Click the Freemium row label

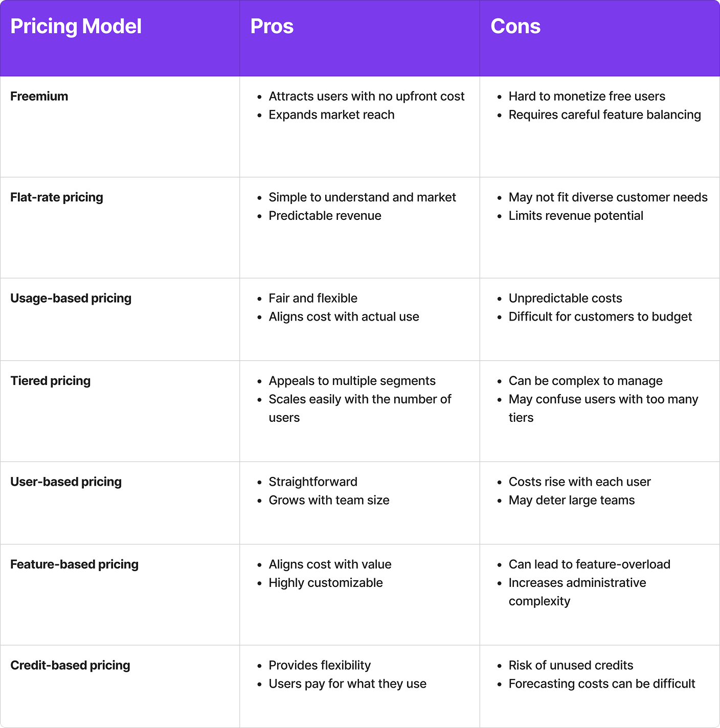coord(39,96)
